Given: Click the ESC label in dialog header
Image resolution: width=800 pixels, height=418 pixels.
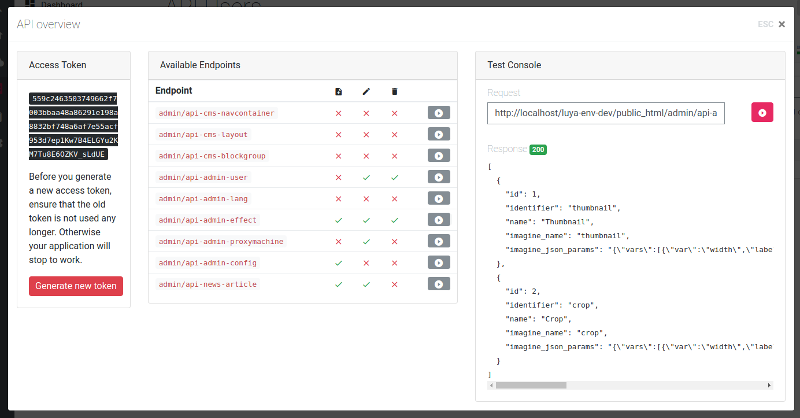Looking at the screenshot, I should (765, 24).
